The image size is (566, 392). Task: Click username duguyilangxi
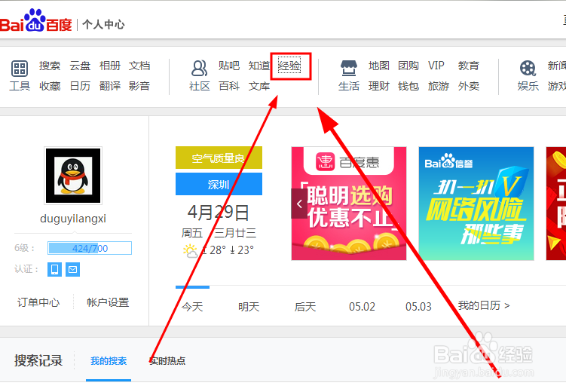73,219
